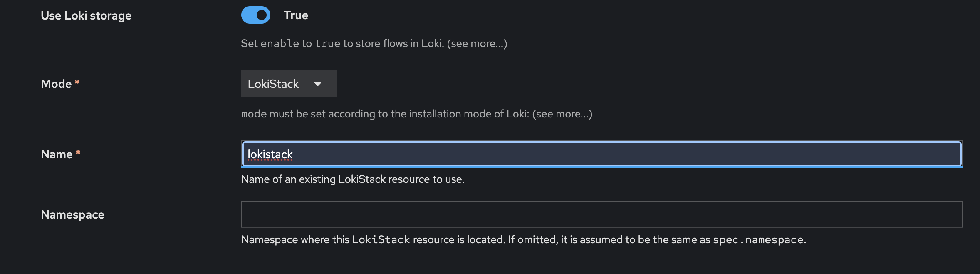Focus the Name field containing lokistack
980x274 pixels.
601,154
